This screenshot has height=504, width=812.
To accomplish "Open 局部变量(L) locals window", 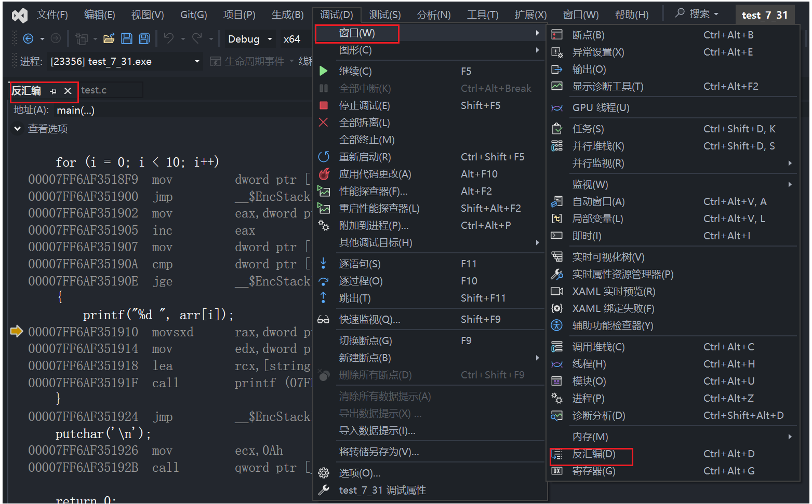I will [x=674, y=219].
